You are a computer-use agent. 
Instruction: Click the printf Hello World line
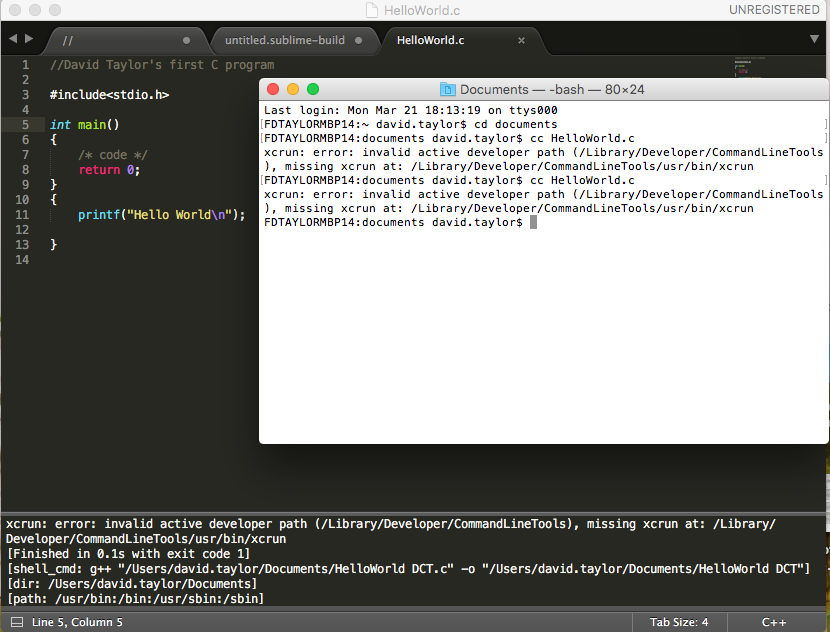(161, 215)
